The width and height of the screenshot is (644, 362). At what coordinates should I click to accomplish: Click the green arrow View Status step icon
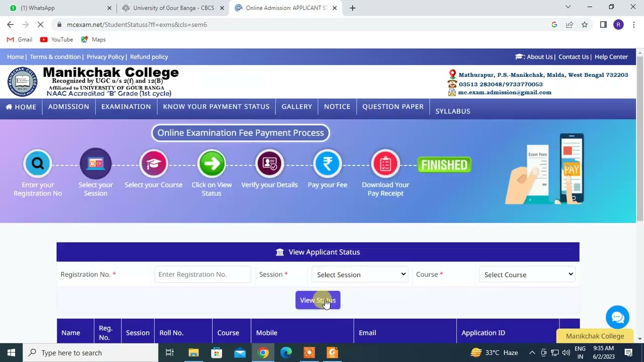[x=212, y=163]
